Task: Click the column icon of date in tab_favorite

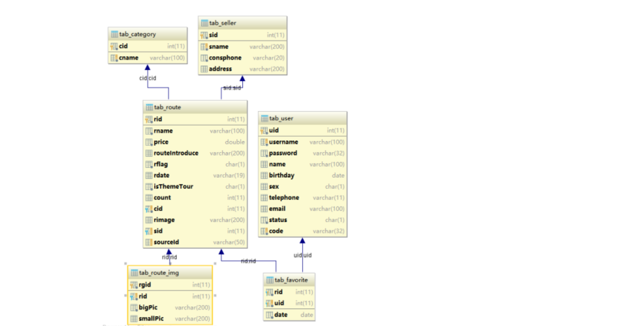Action: point(269,315)
